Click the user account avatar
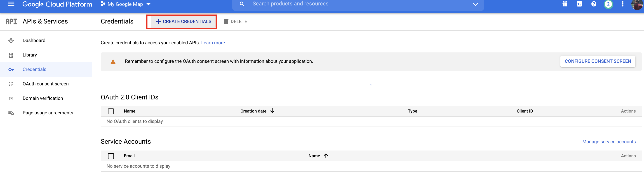 (637, 5)
